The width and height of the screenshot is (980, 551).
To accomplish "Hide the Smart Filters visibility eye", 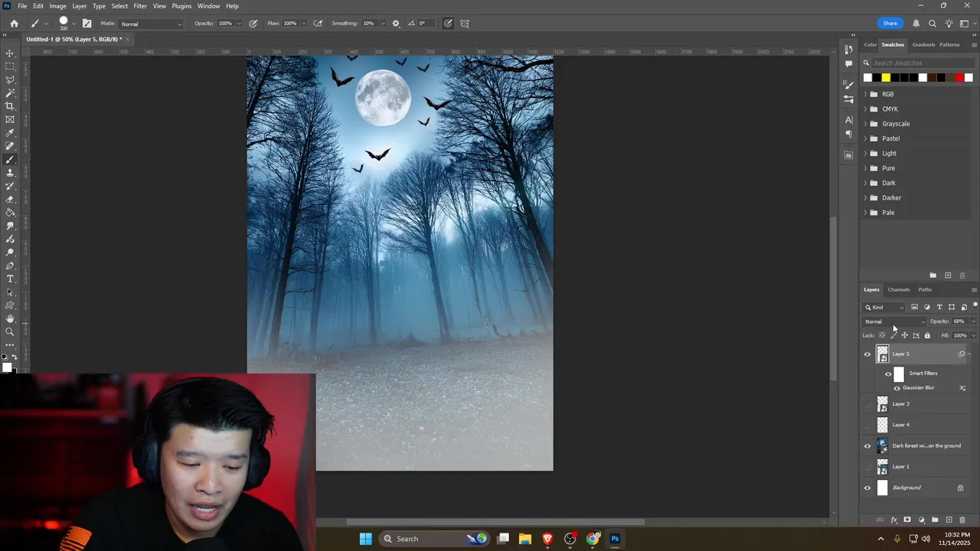I will tap(888, 373).
